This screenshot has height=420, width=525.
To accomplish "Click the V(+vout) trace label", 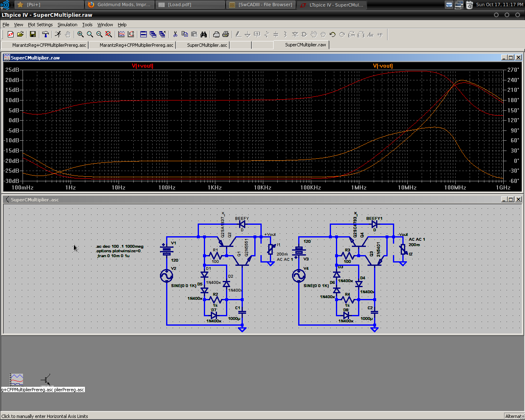I will [x=143, y=66].
